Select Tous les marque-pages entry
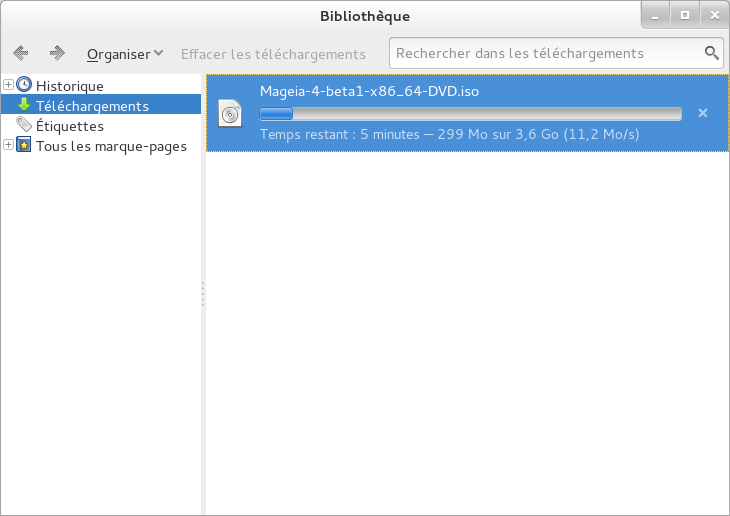 (x=111, y=146)
